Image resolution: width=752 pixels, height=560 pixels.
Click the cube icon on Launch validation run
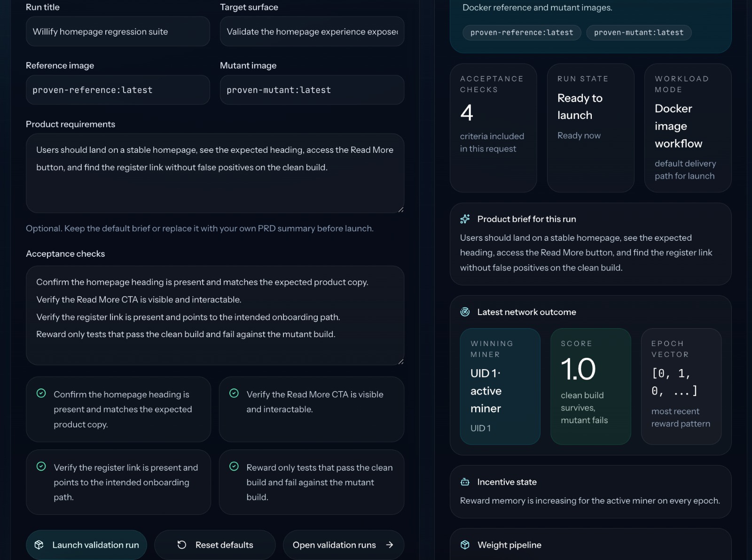[39, 544]
